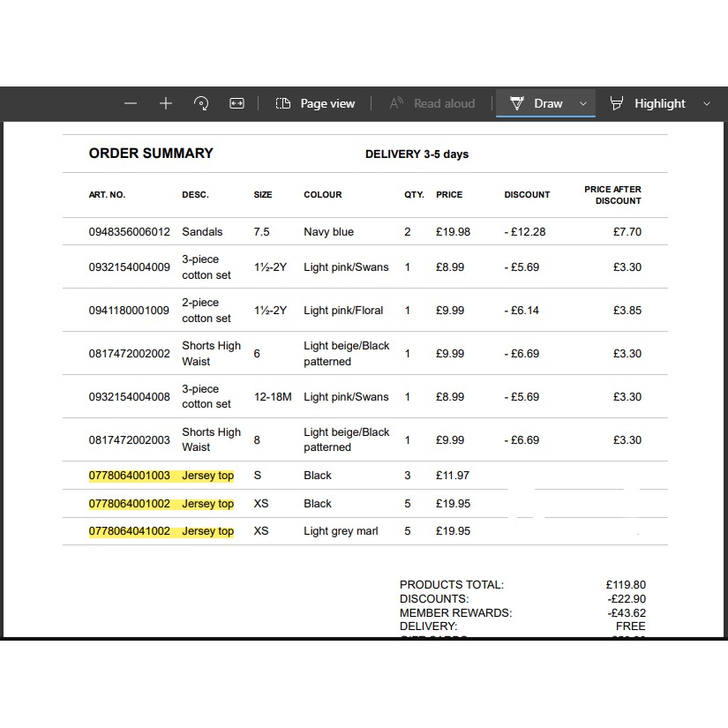Zoom out with the minus icon
This screenshot has width=728, height=728.
[x=131, y=103]
